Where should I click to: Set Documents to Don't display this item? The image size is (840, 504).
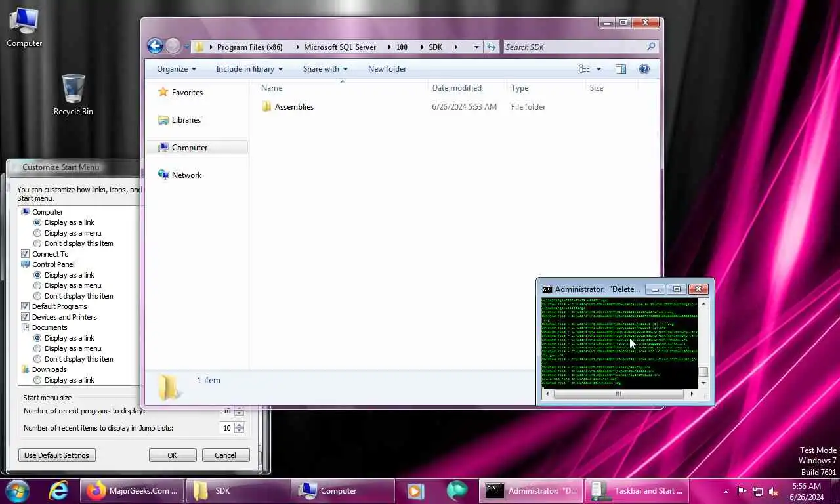pos(37,359)
